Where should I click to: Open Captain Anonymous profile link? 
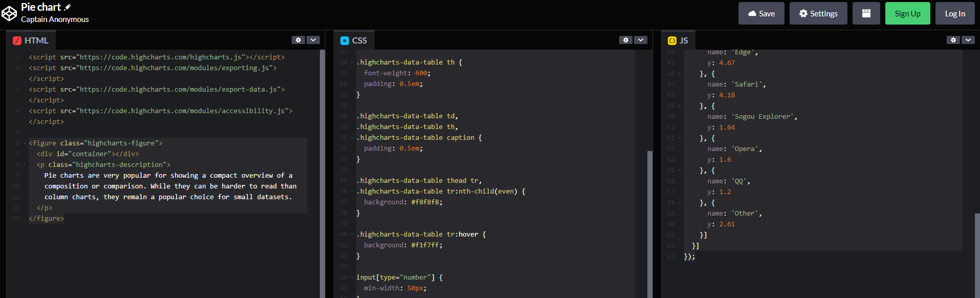55,19
